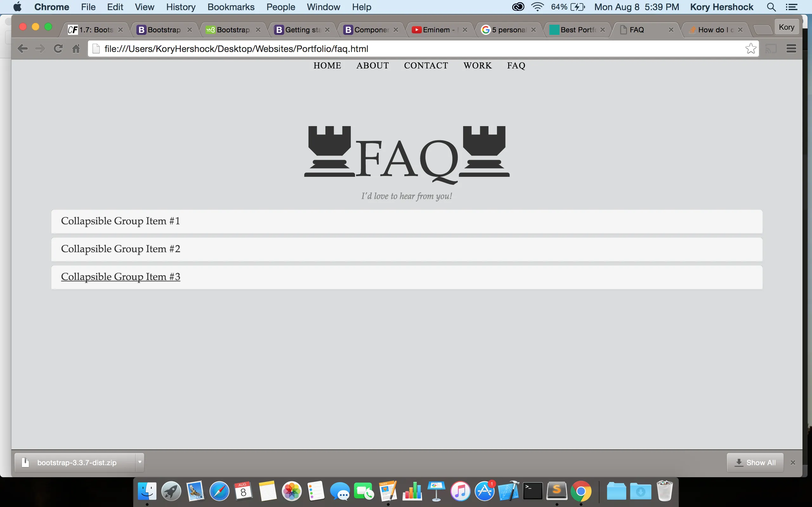Image resolution: width=812 pixels, height=507 pixels.
Task: Click the browser back arrow
Action: (23, 48)
